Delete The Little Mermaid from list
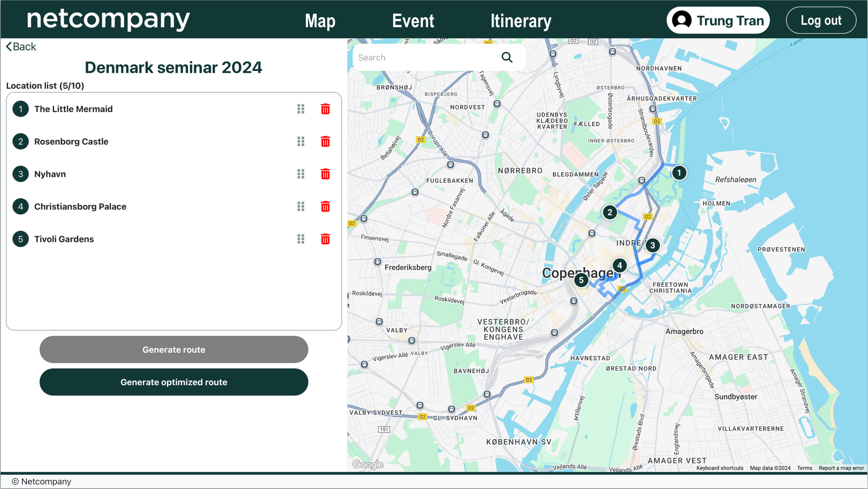Viewport: 868px width, 489px height. pyautogui.click(x=325, y=109)
